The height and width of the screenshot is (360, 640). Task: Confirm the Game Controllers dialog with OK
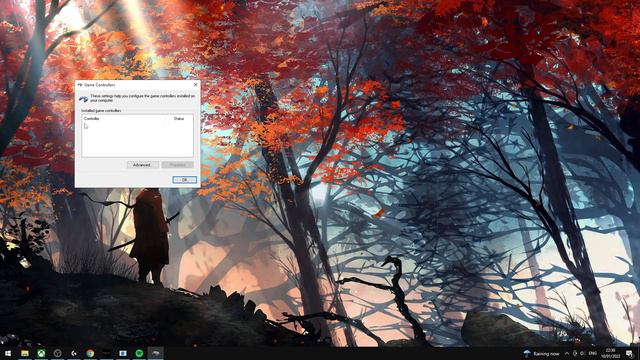184,180
